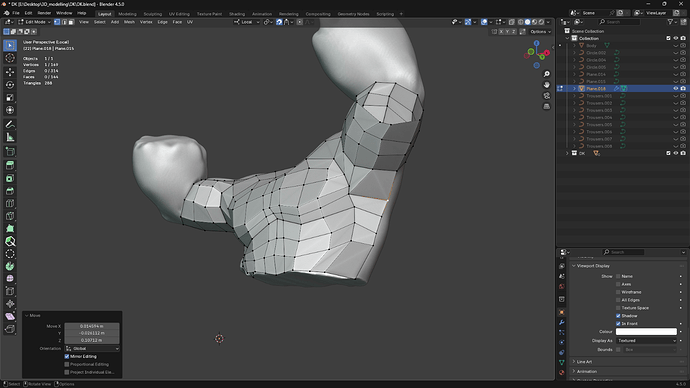The width and height of the screenshot is (690, 388).
Task: Select the Move tool
Action: tap(10, 72)
